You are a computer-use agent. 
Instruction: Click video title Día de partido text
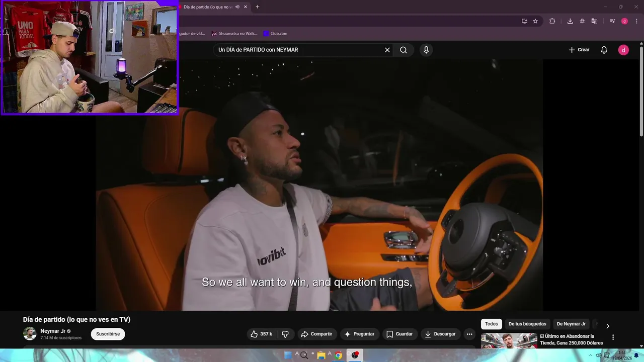tap(76, 320)
